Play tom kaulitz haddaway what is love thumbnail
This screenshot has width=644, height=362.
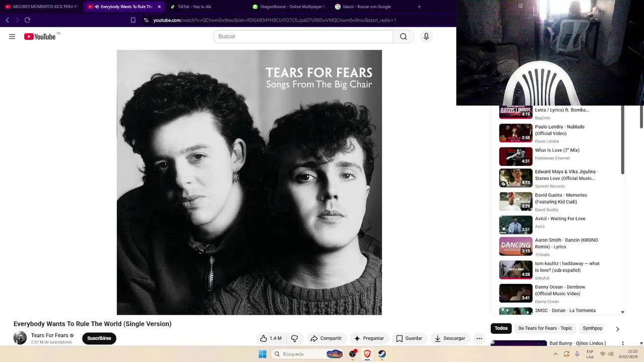516,269
